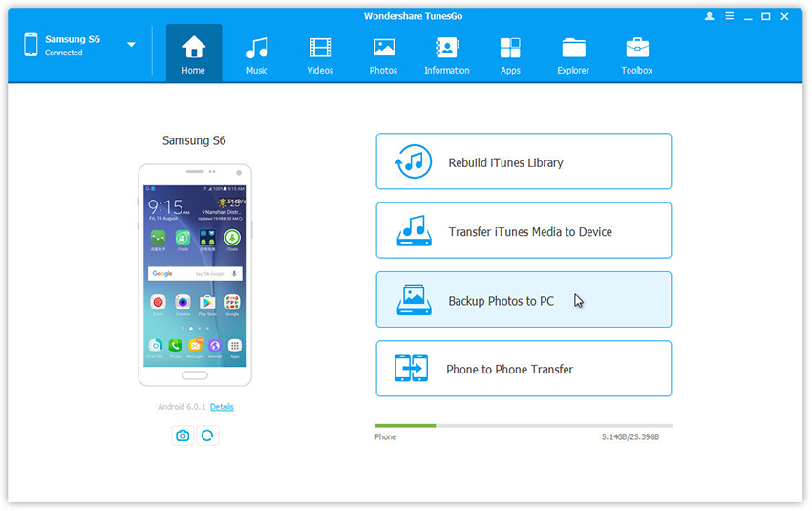Click the Samsung S6 title above phone image

(x=194, y=140)
